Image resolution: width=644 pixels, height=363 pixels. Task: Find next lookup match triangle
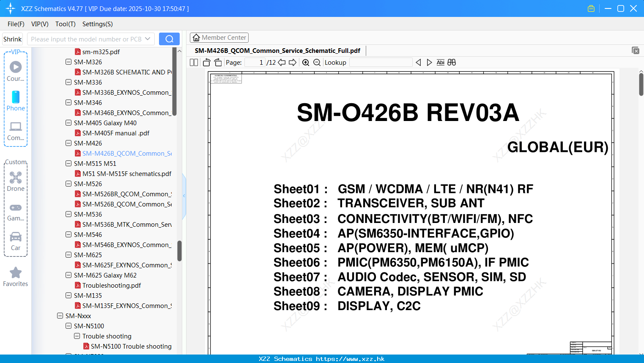coord(429,63)
